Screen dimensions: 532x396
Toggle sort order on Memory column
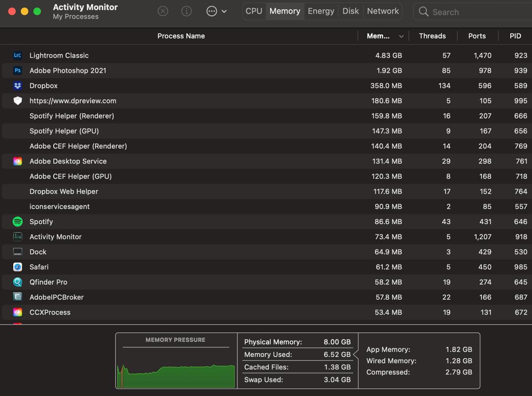coord(384,36)
